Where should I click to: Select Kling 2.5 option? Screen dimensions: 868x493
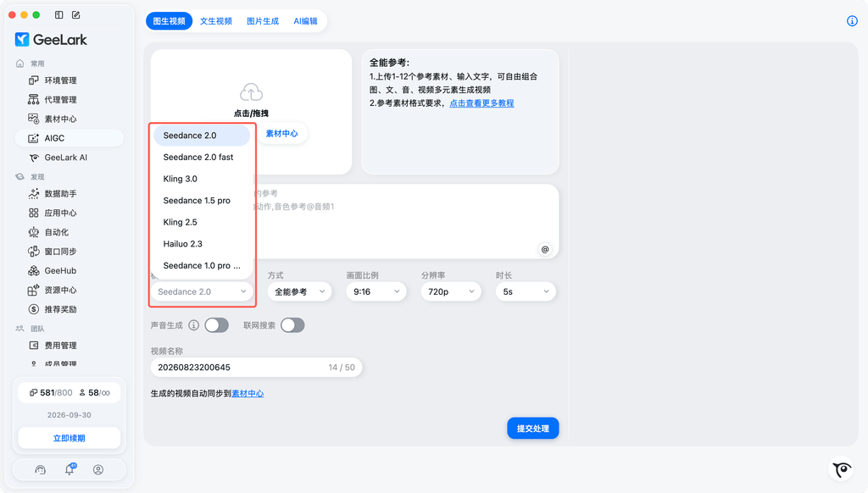point(202,222)
